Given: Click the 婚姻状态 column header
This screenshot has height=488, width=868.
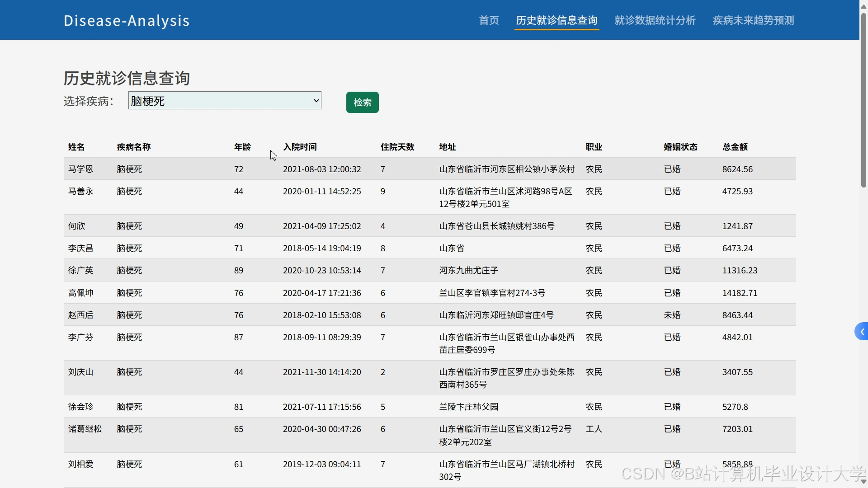Looking at the screenshot, I should pos(680,147).
